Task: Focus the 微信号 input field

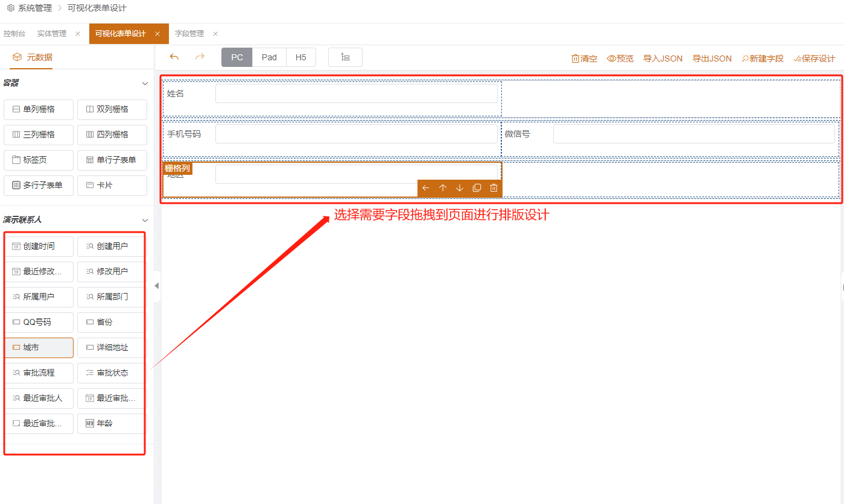Action: [x=694, y=134]
